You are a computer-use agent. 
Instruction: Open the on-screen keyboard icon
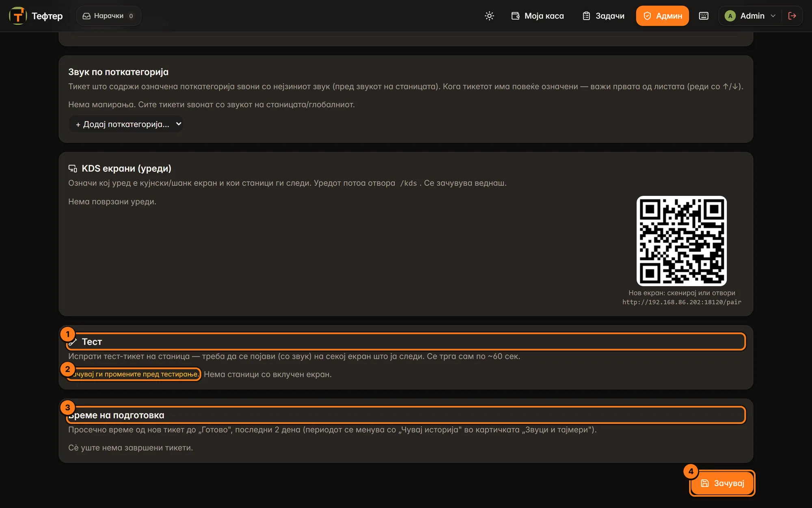(704, 16)
